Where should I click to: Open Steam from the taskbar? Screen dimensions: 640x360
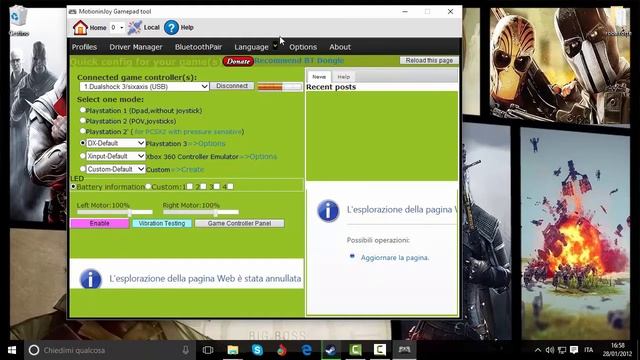pyautogui.click(x=331, y=350)
